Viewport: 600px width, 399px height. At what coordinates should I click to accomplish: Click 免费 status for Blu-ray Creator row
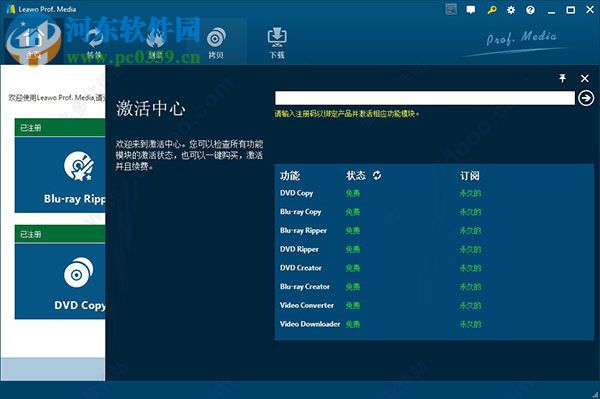[353, 287]
